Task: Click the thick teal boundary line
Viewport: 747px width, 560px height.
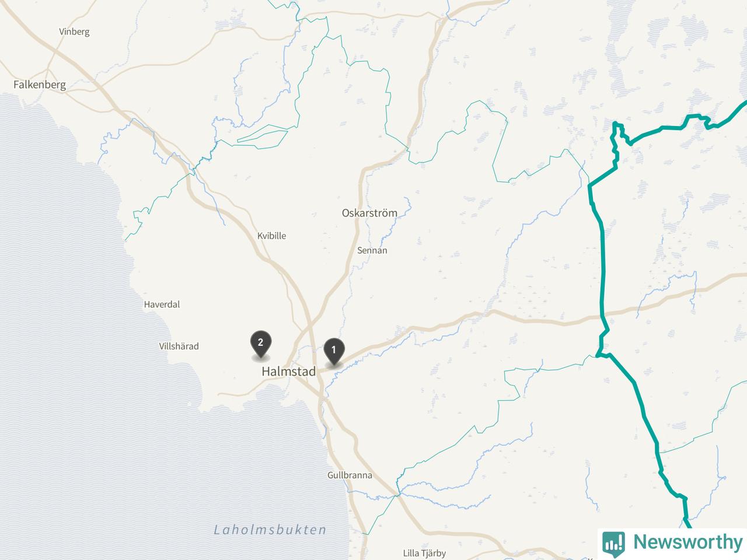Action: pyautogui.click(x=603, y=262)
